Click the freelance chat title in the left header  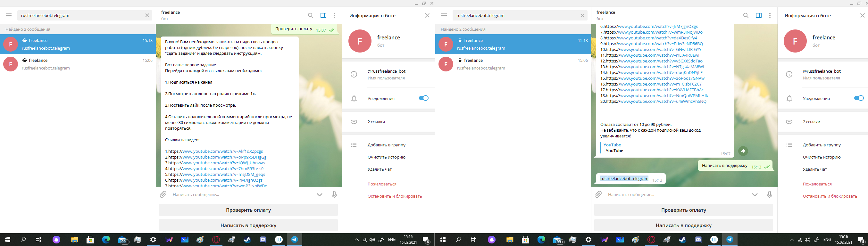click(x=171, y=12)
